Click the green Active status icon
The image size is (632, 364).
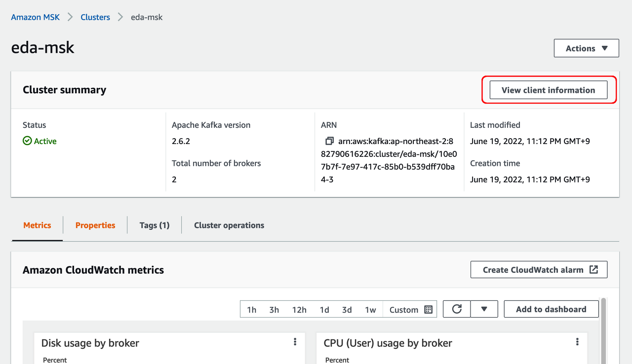point(27,141)
